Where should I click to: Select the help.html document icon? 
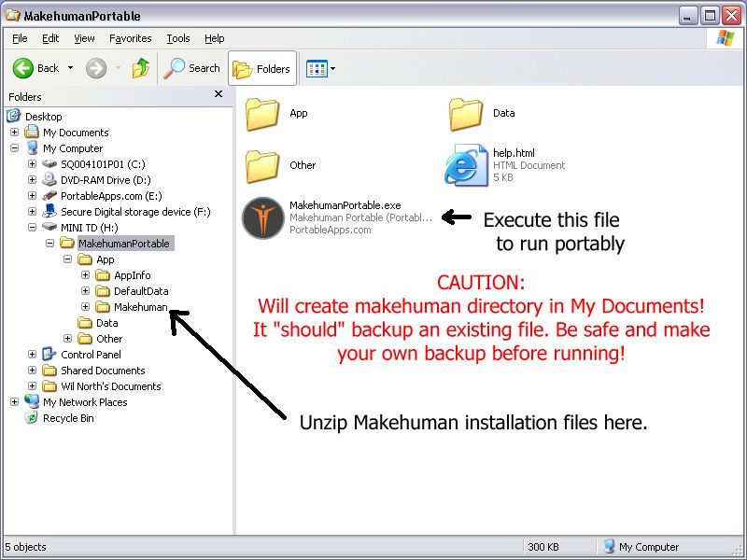pos(466,165)
